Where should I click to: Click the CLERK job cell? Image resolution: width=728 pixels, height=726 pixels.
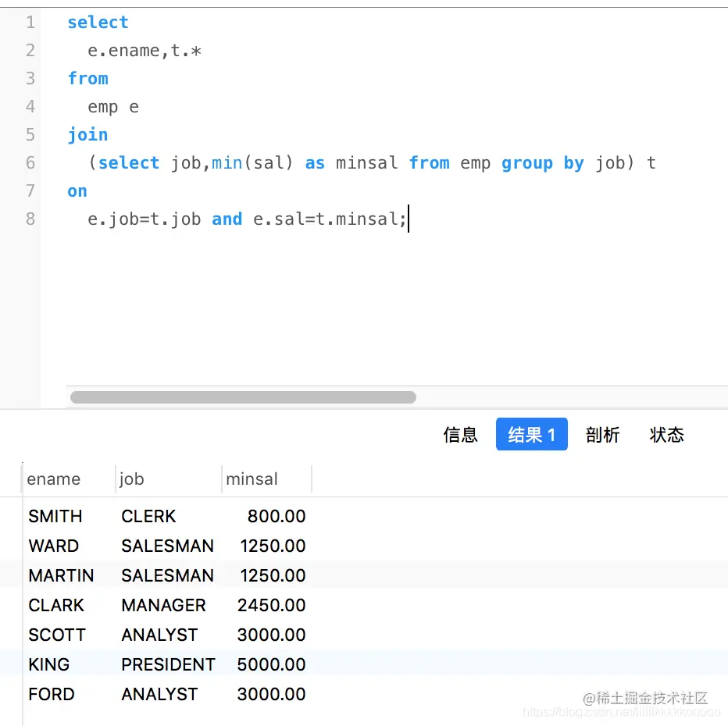tap(148, 516)
